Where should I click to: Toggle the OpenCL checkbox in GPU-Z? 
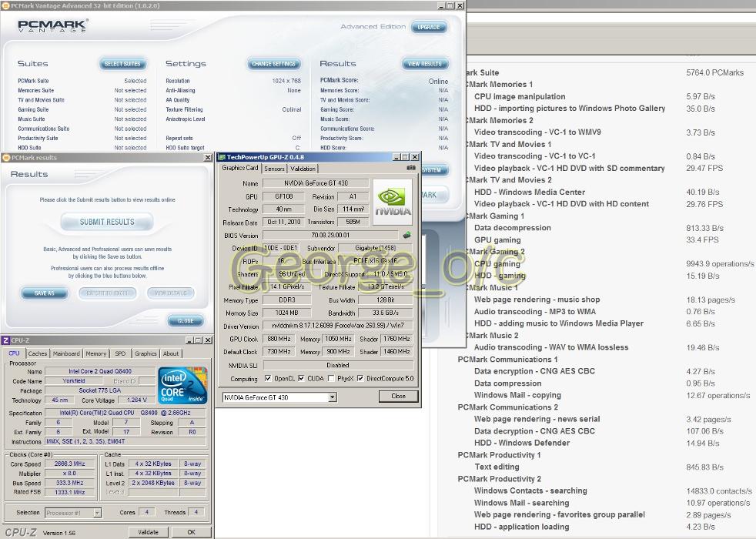[x=268, y=379]
